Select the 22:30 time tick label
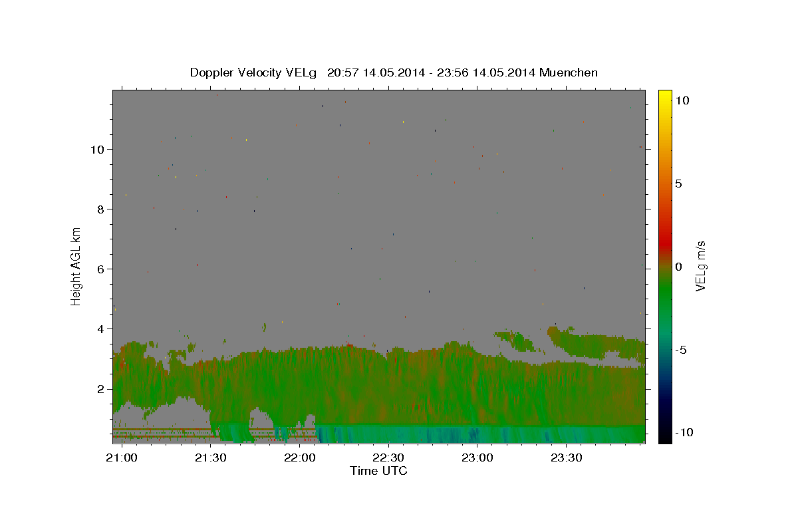This screenshot has height=532, width=798. (388, 458)
